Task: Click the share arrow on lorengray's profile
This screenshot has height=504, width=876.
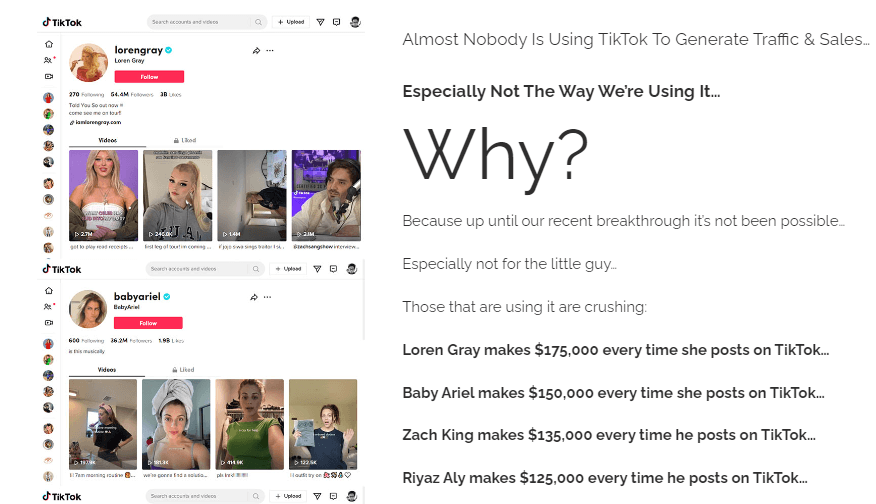Action: pos(256,49)
